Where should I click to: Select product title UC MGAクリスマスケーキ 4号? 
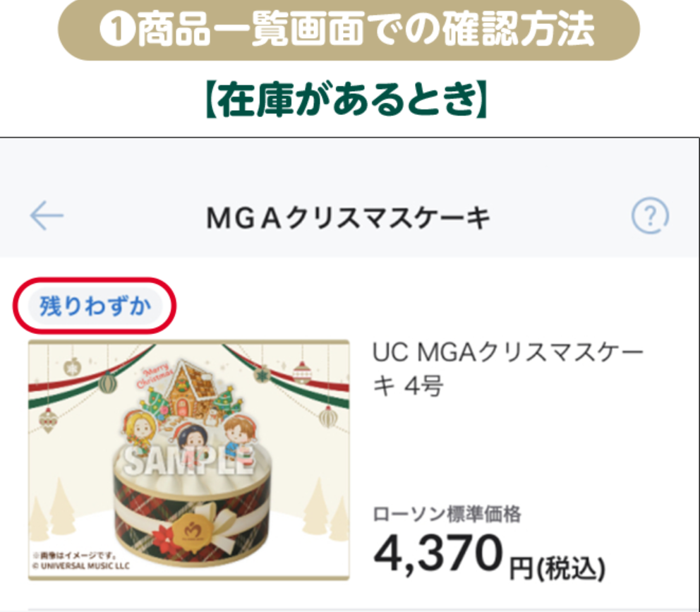(x=507, y=369)
